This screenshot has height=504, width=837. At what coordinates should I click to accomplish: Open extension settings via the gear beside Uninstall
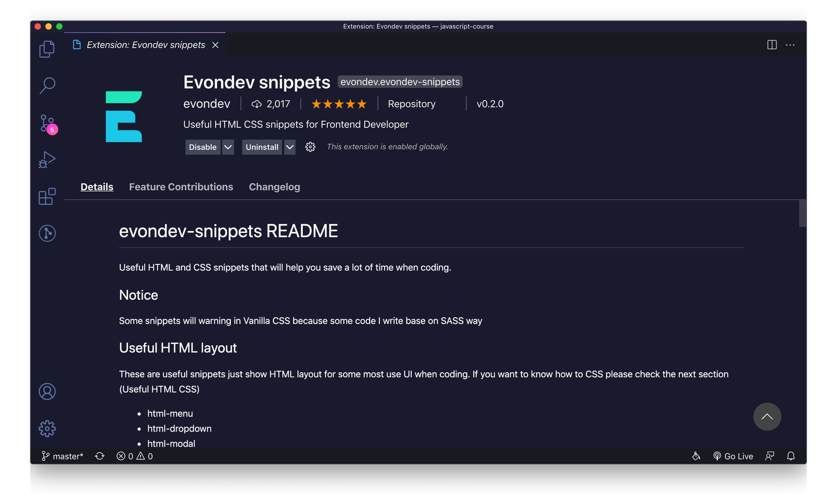(x=310, y=147)
